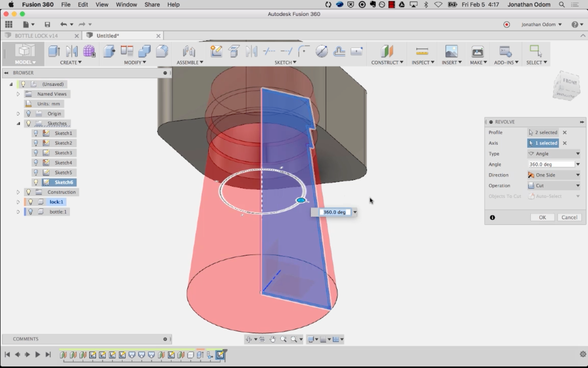Click the Angle input field in Revolve panel
588x368 pixels.
pos(551,164)
